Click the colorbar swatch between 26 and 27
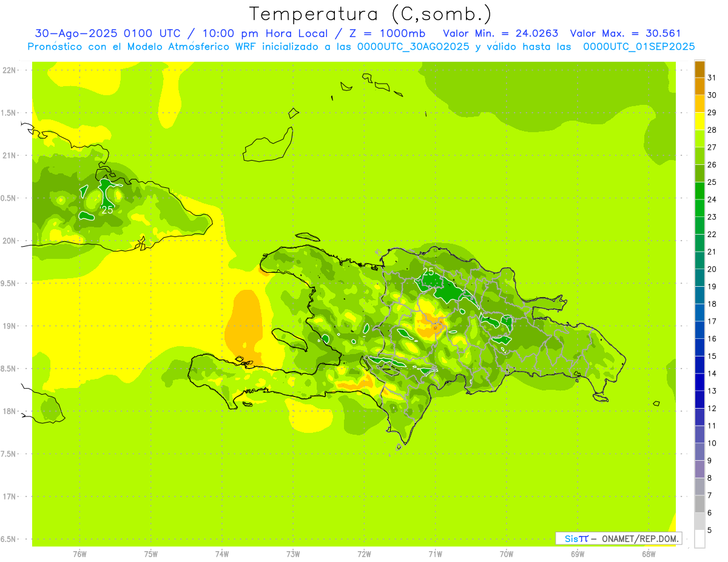The height and width of the screenshot is (562, 728). (699, 156)
